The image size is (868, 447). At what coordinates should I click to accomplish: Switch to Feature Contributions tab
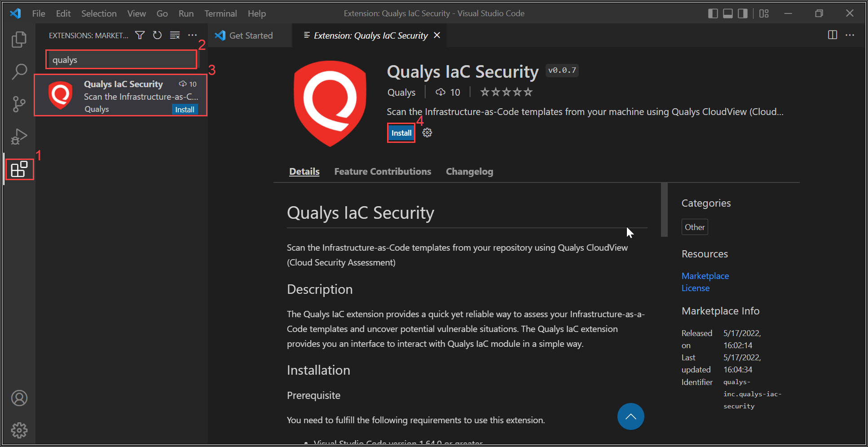[383, 172]
